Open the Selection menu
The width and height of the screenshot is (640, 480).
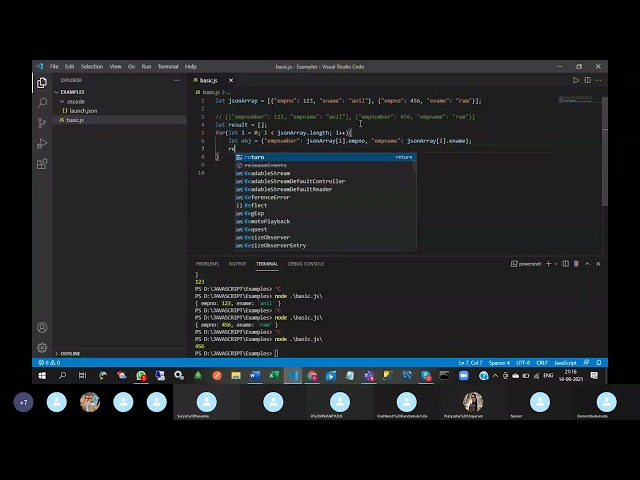(92, 67)
